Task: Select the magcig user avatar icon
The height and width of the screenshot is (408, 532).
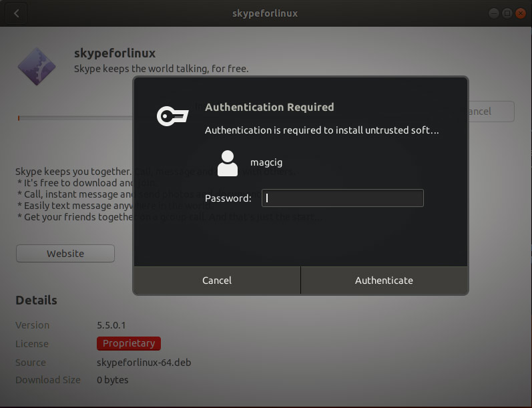Action: pos(228,164)
